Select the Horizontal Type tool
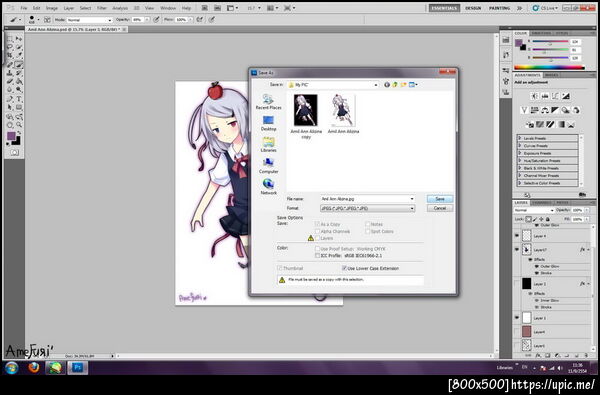Viewport: 600px width, 395px height. [19, 99]
